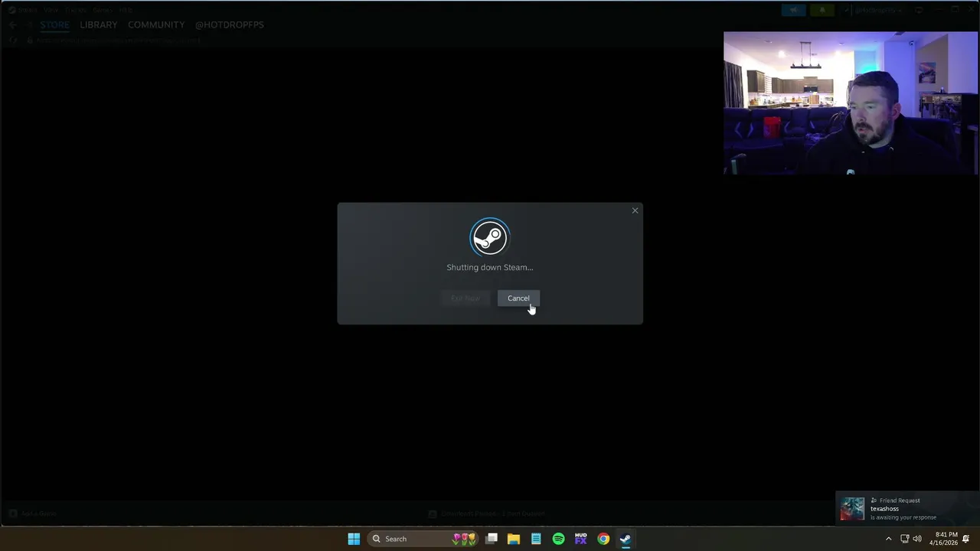Click the dimmed Exit Now button
This screenshot has height=551, width=980.
[x=465, y=298]
